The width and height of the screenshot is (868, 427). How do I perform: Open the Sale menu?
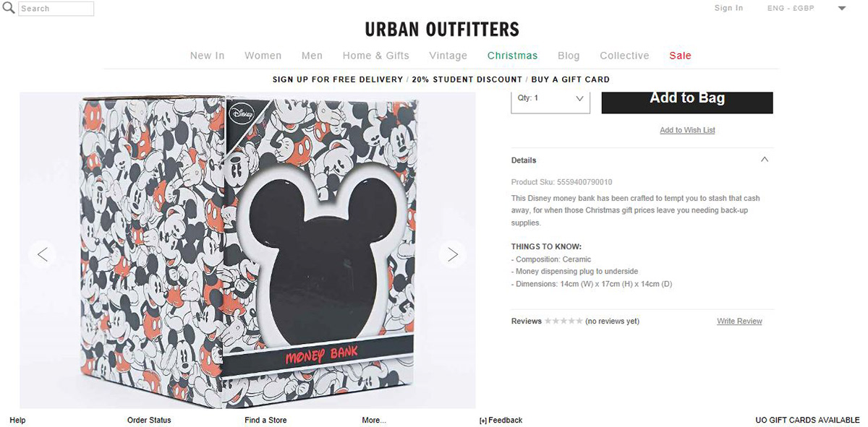point(680,56)
